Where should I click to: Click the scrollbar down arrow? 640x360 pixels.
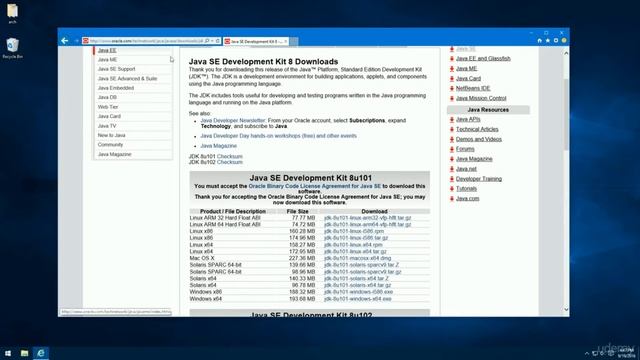tap(566, 310)
